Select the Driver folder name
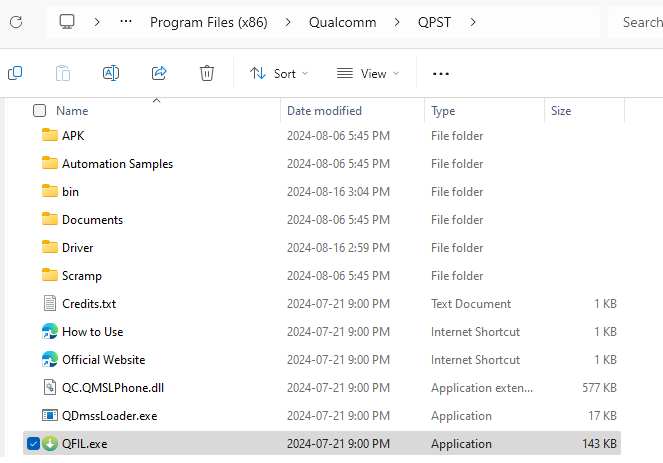Image resolution: width=663 pixels, height=463 pixels. point(77,247)
